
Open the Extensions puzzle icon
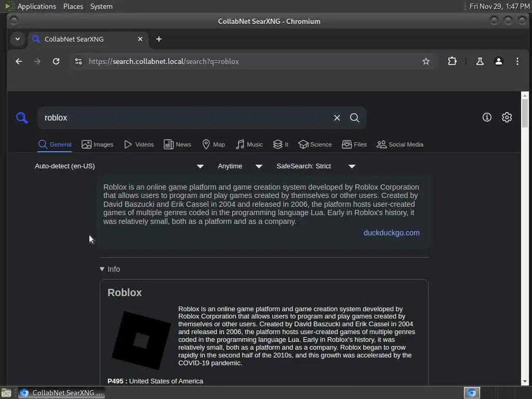[x=453, y=61]
